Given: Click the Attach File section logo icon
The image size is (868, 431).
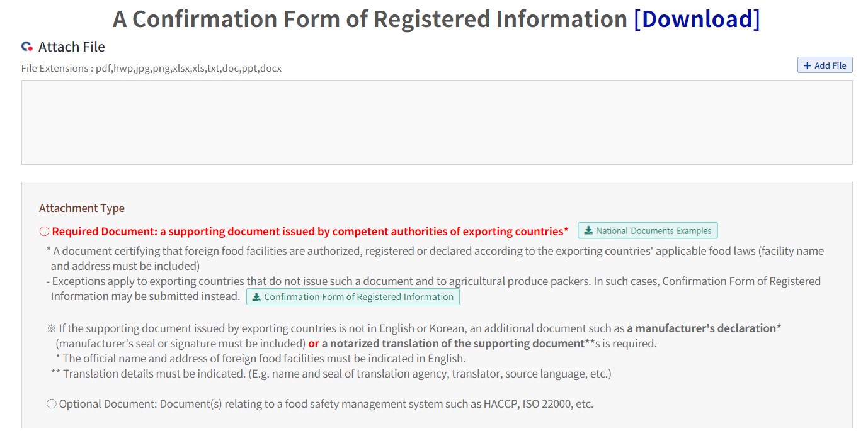Looking at the screenshot, I should [27, 47].
